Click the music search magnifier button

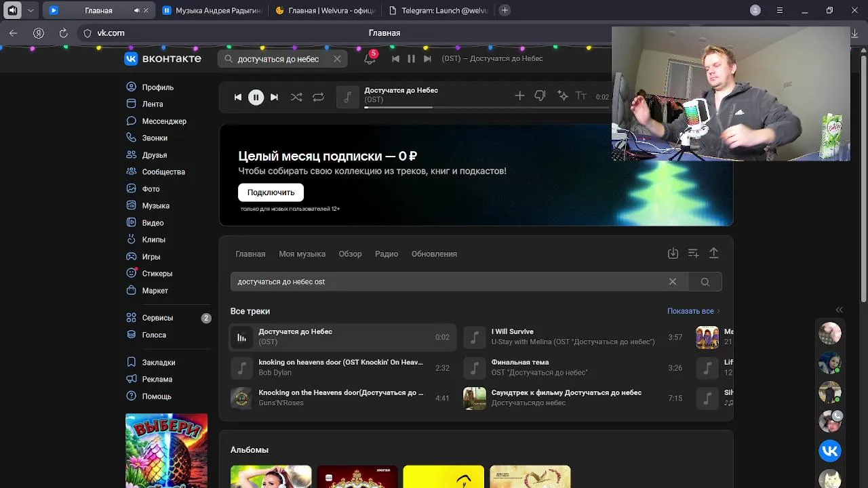click(705, 282)
